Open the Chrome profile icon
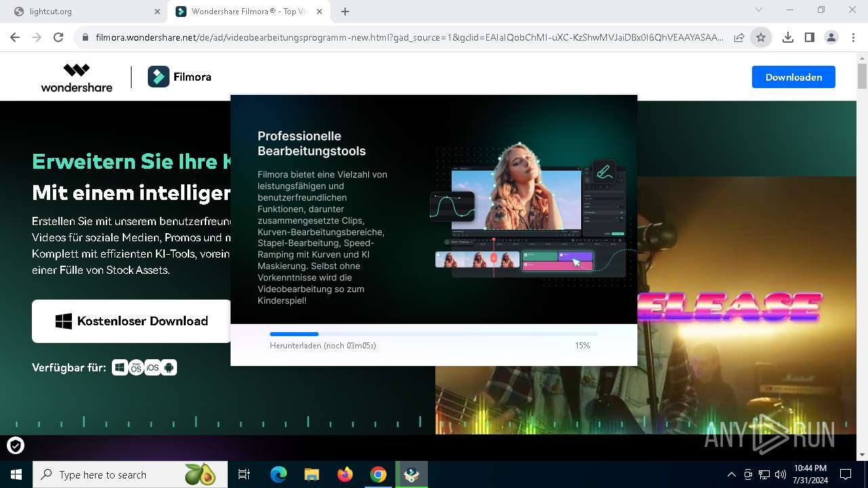Image resolution: width=868 pixels, height=488 pixels. [x=831, y=38]
